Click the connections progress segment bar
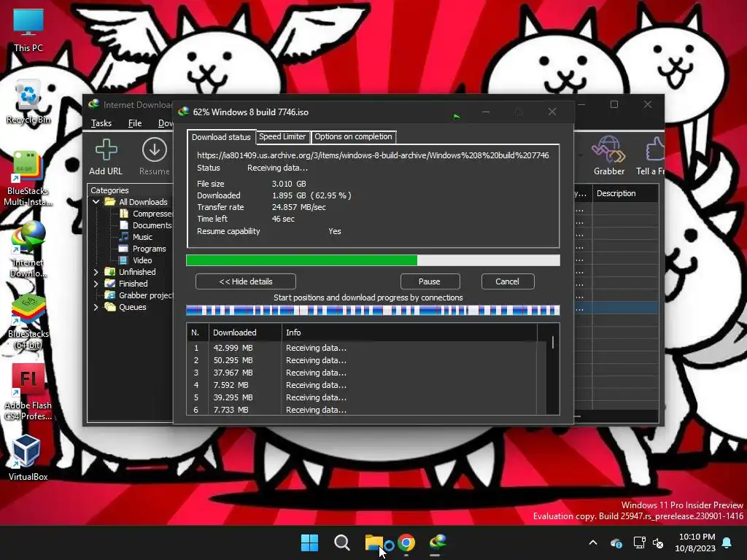Viewport: 747px width, 560px height. pos(373,311)
